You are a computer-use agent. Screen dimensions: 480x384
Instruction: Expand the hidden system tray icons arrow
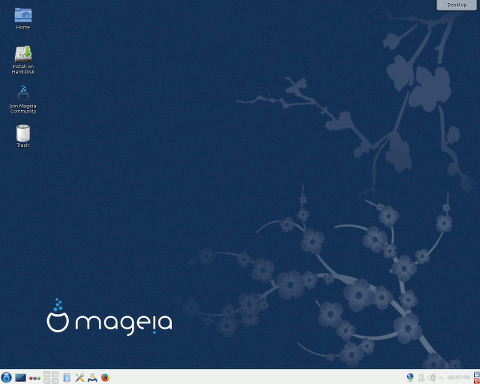click(441, 378)
